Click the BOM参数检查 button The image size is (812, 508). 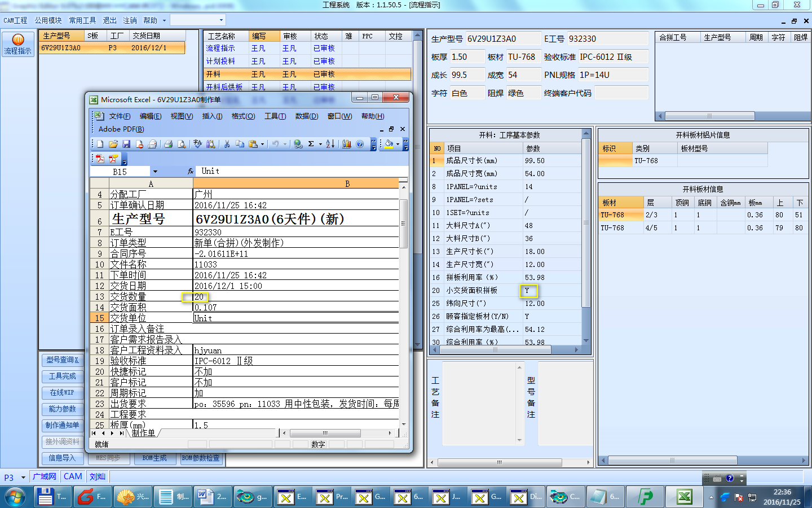click(x=201, y=458)
